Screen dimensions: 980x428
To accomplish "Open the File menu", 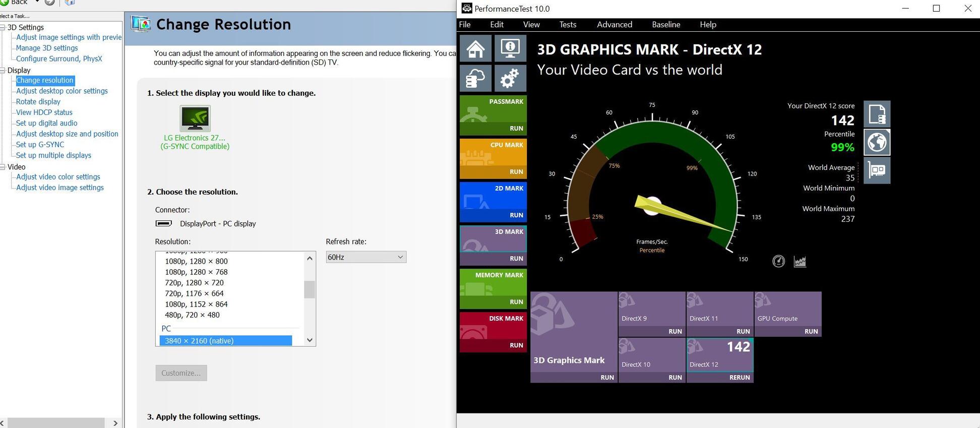I will coord(465,24).
